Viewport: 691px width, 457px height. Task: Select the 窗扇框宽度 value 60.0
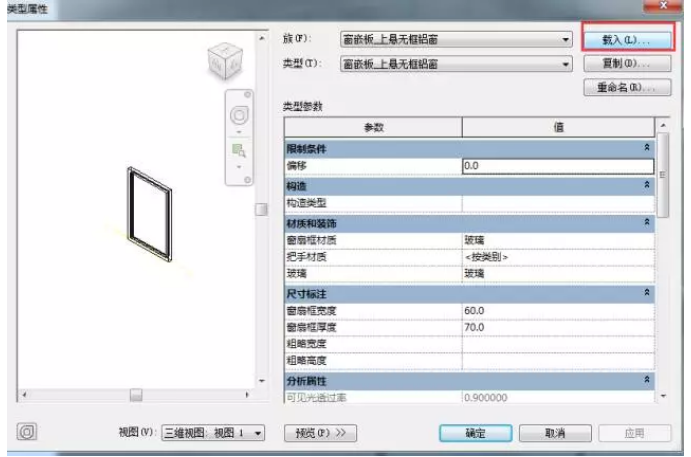click(x=558, y=311)
